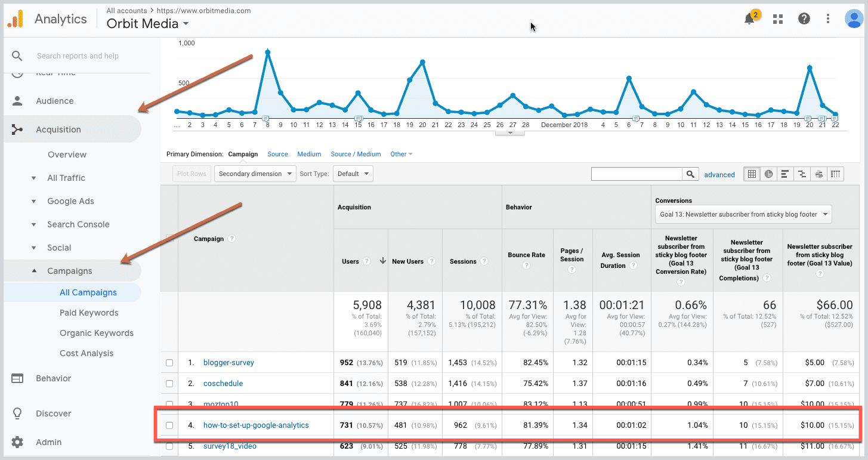Click the Acquisition branching icon
This screenshot has width=868, height=460.
[x=17, y=129]
